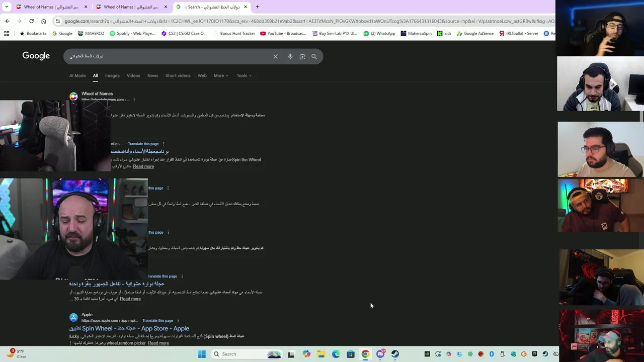Expand the Tools dropdown
This screenshot has height=362, width=644.
point(244,75)
